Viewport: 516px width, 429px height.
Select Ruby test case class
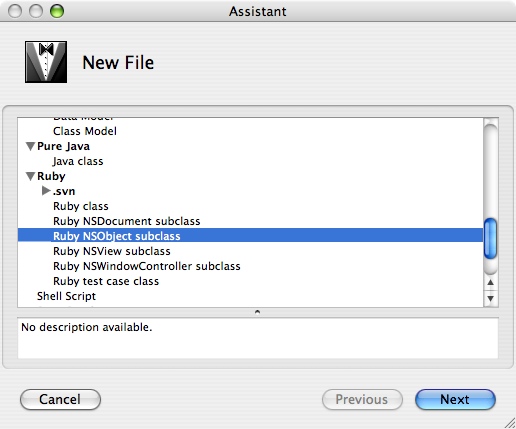[x=106, y=281]
